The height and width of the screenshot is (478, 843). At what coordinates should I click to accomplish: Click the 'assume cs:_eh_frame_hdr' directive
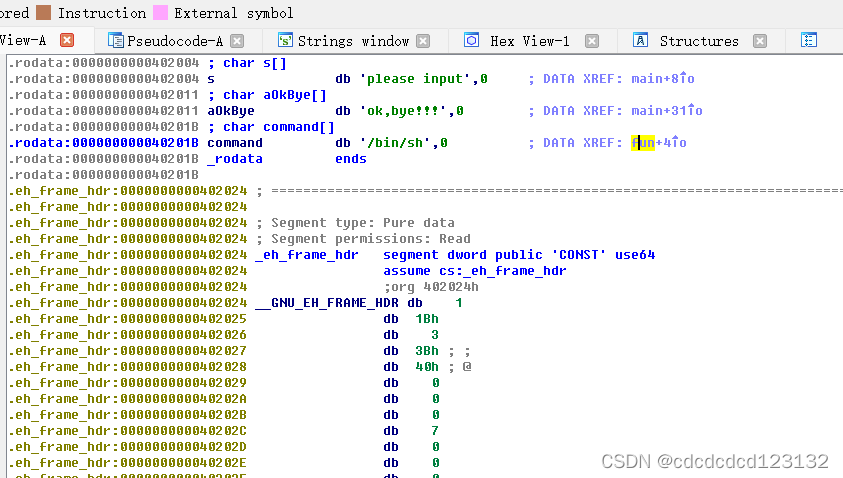coord(475,271)
